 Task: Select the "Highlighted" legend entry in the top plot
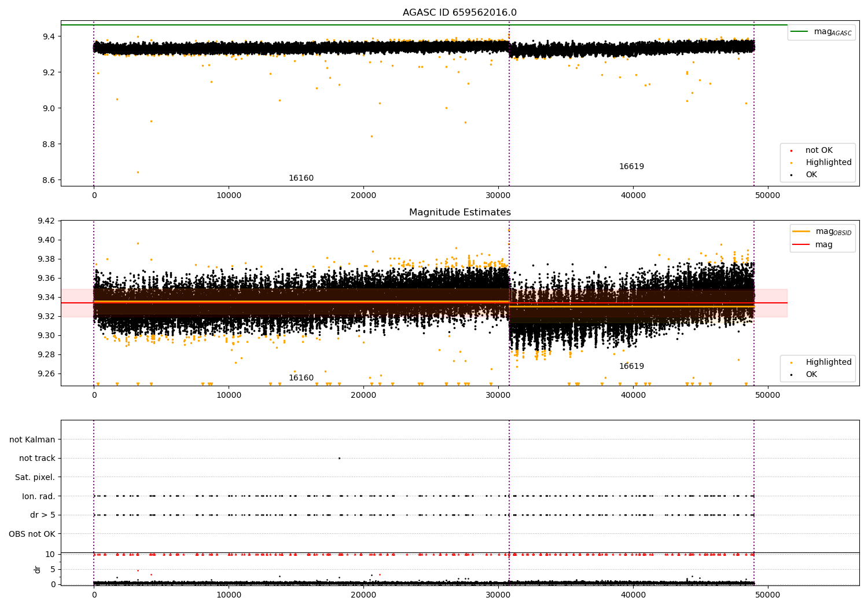(x=829, y=163)
